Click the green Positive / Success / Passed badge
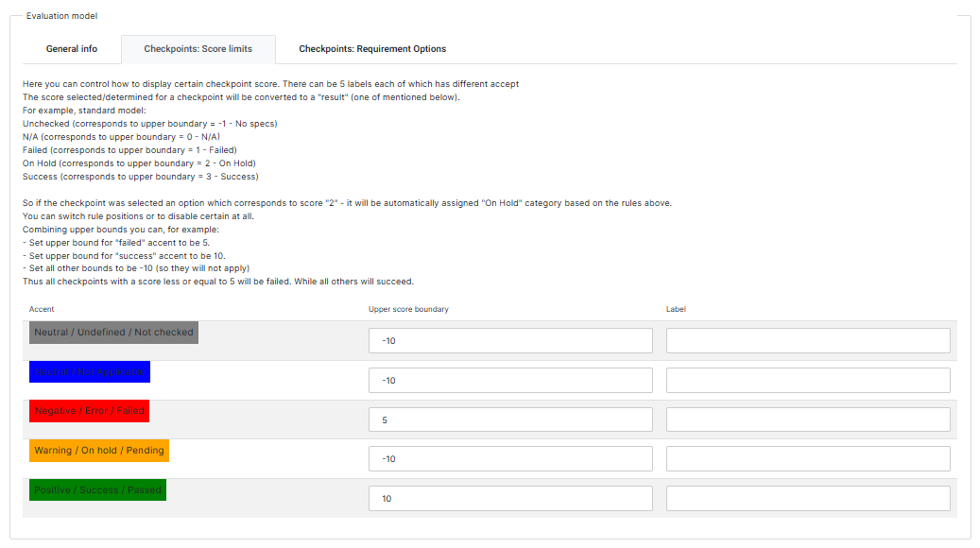This screenshot has width=980, height=548. (x=97, y=490)
